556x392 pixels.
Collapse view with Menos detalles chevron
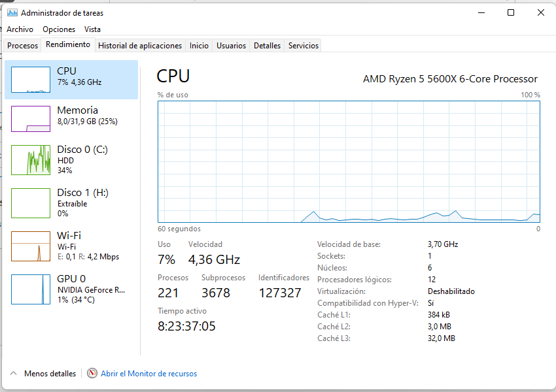[13, 374]
